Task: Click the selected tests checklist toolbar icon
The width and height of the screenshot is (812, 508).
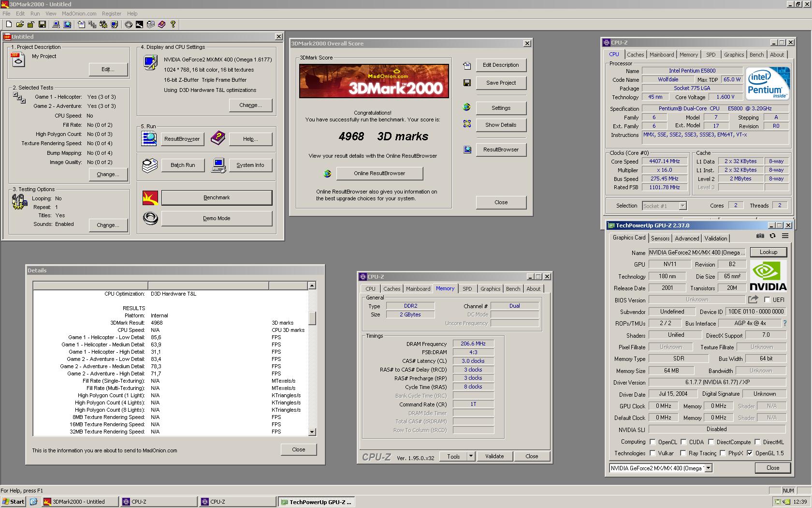Action: click(x=92, y=24)
